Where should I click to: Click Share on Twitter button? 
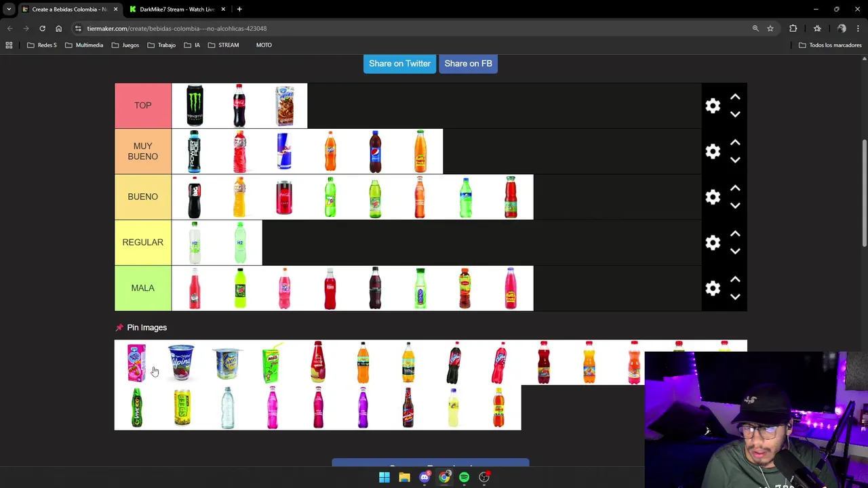click(399, 63)
